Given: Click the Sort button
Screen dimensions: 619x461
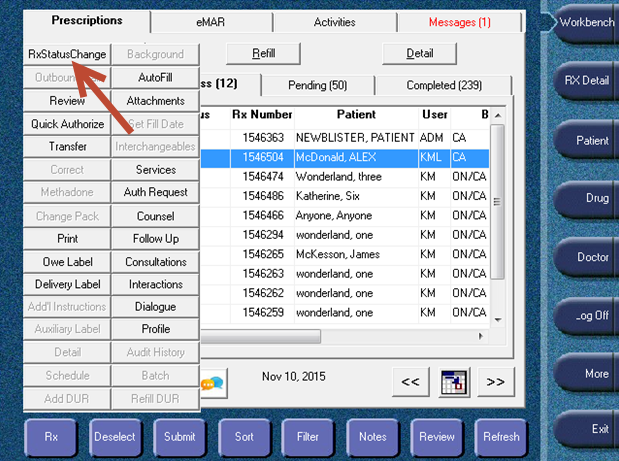Looking at the screenshot, I should coord(244,437).
